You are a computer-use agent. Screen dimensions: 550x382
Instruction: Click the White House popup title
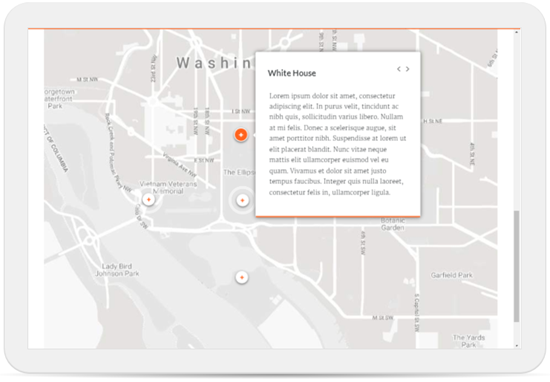point(292,73)
